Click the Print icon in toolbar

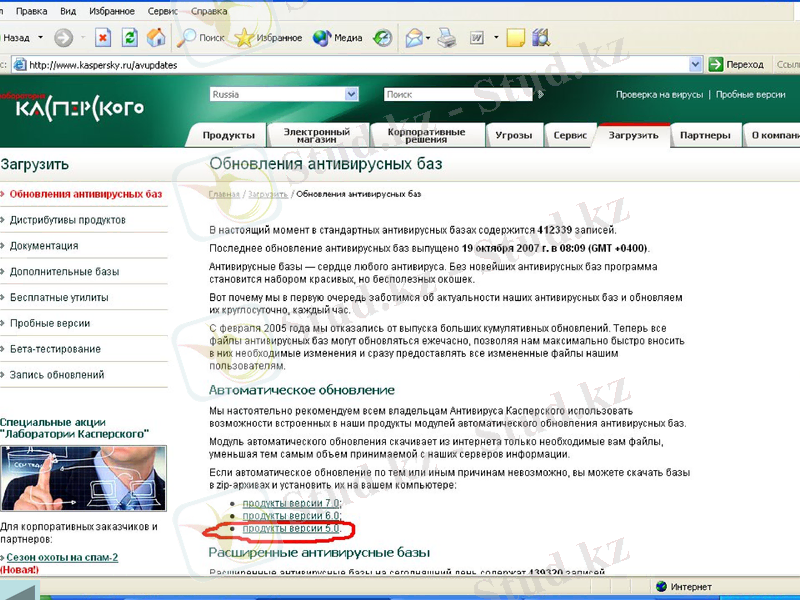click(447, 38)
